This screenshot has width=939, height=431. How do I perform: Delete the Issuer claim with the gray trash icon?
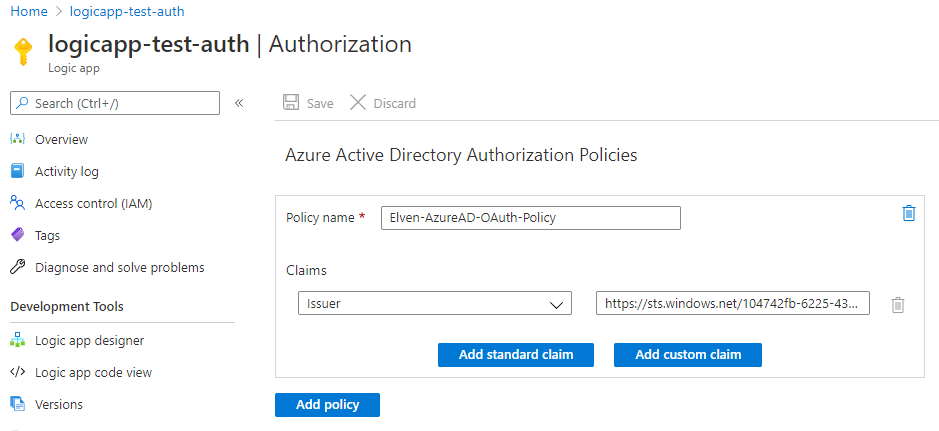click(x=897, y=305)
